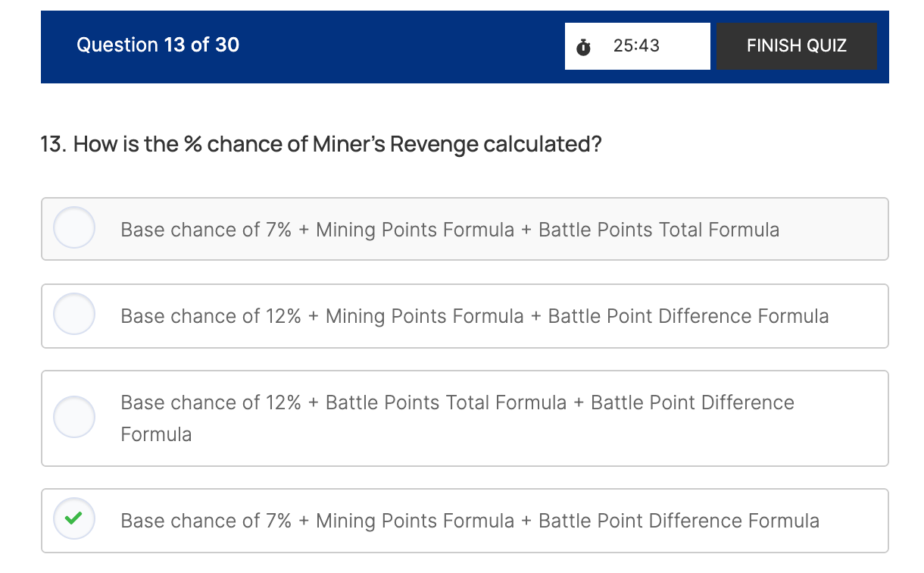The image size is (924, 573).
Task: Click answer text "7% + Mining Points... Difference Formula"
Action: click(x=470, y=521)
